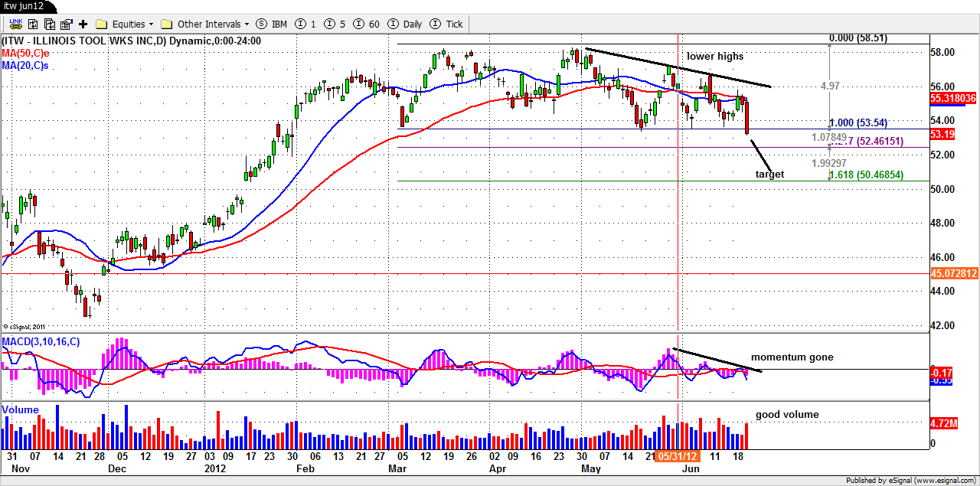Expand the Other Intervals dropdown arrow
Image resolution: width=980 pixels, height=486 pixels.
247,24
